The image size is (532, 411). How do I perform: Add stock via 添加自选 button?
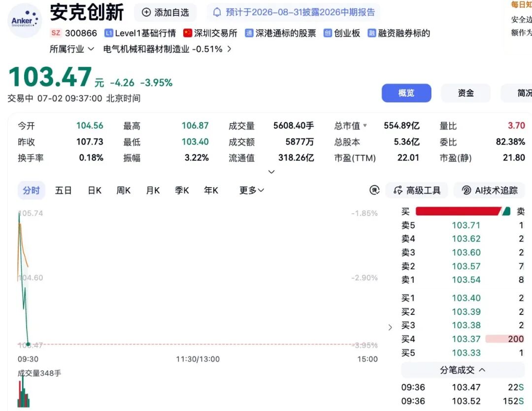pyautogui.click(x=165, y=12)
